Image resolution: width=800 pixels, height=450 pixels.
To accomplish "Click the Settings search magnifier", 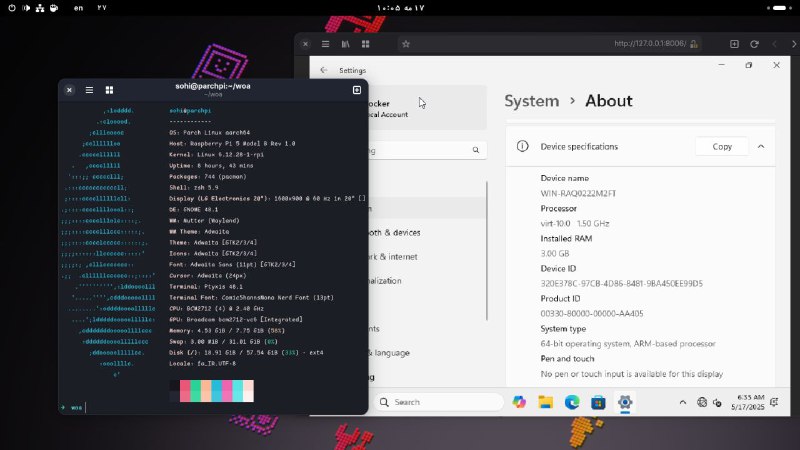I will [x=476, y=150].
